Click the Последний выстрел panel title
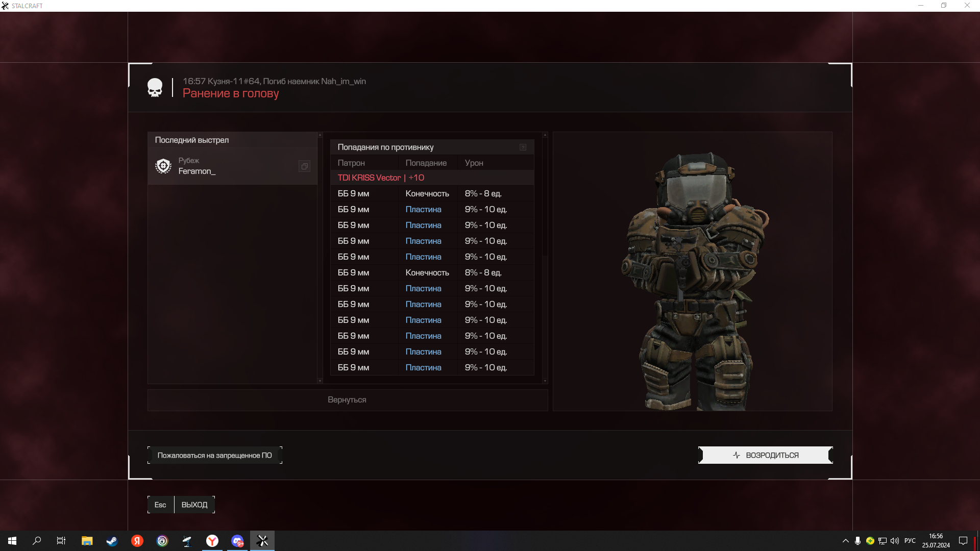Image resolution: width=980 pixels, height=551 pixels. (192, 140)
